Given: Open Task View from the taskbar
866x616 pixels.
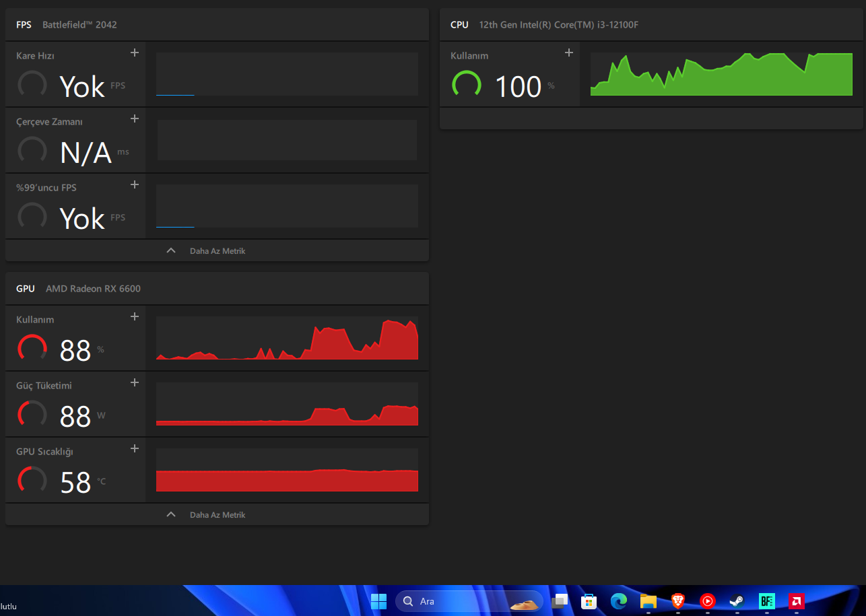Looking at the screenshot, I should (560, 601).
